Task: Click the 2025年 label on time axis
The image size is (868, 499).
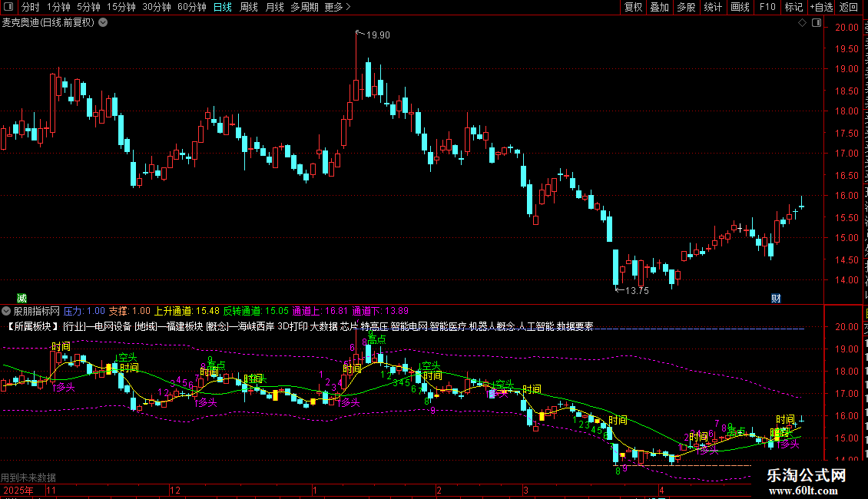Action: (x=18, y=490)
